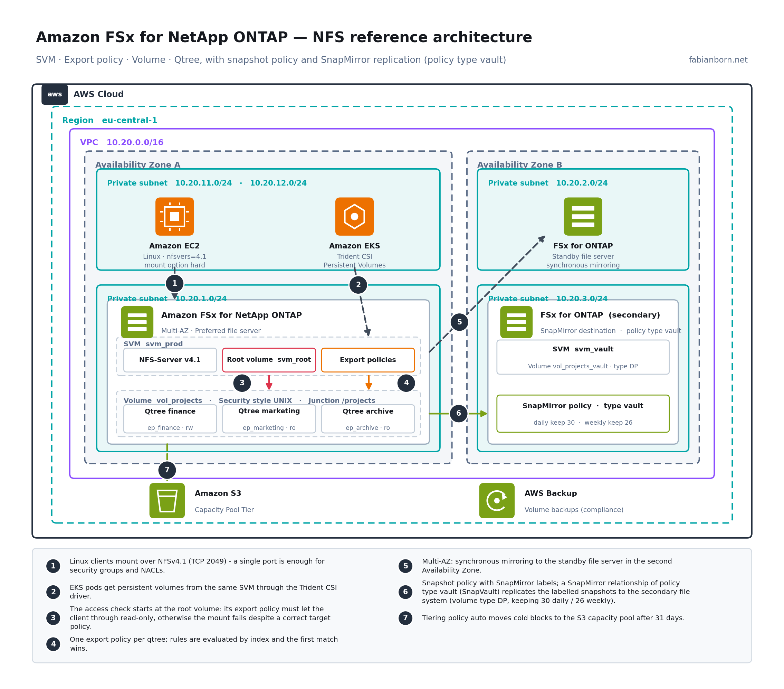The width and height of the screenshot is (784, 689).
Task: Click the Region eu-central-1 label
Action: pos(110,121)
